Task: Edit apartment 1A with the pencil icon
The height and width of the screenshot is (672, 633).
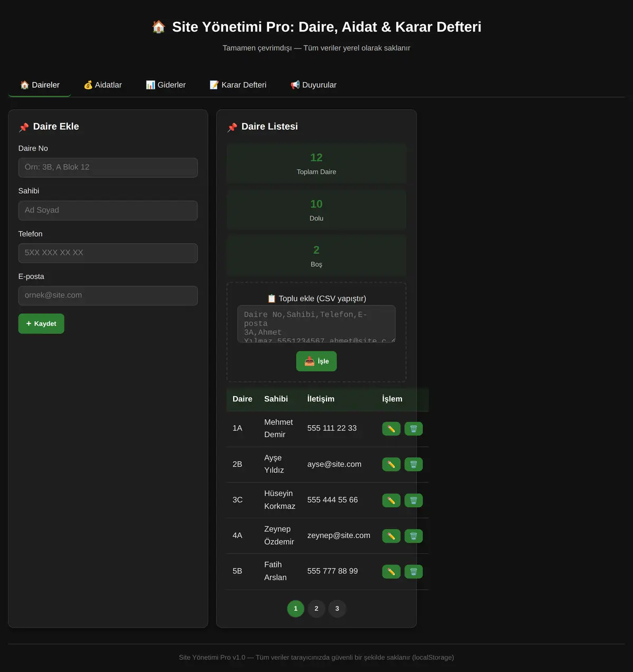Action: (391, 429)
